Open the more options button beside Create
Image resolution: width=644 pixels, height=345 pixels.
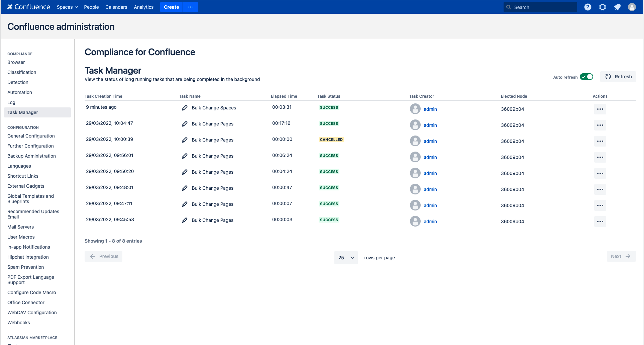pos(190,7)
